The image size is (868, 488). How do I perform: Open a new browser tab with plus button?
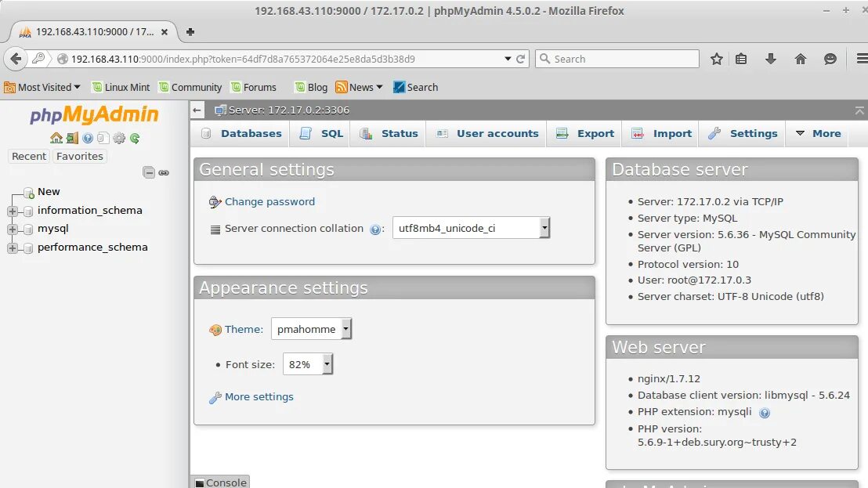pos(190,31)
